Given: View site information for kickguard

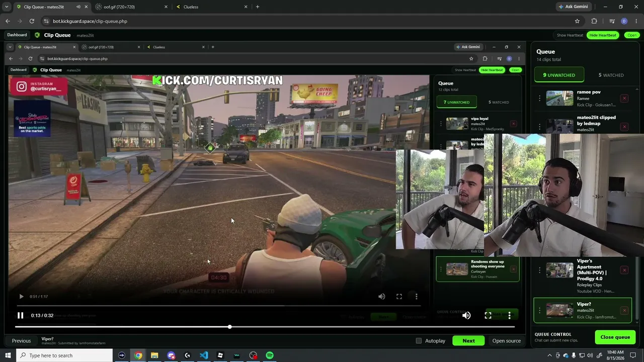Looking at the screenshot, I should [x=46, y=21].
